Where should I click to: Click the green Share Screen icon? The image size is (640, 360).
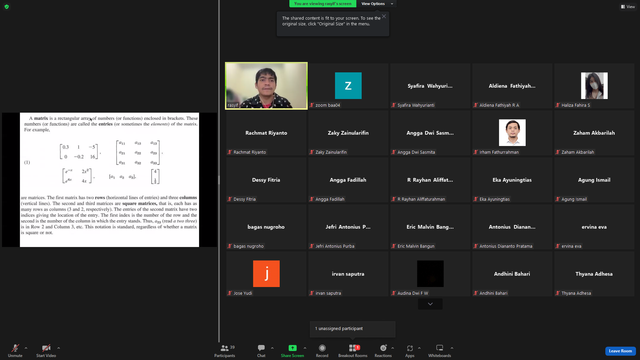293,348
